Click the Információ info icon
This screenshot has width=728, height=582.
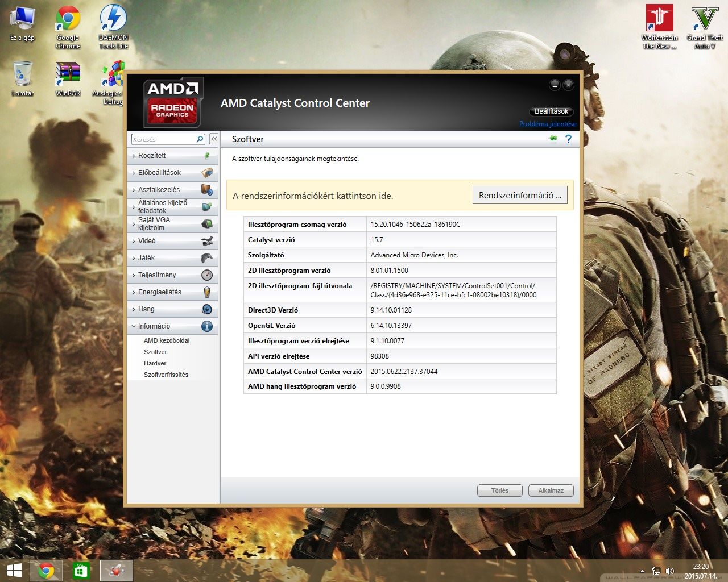click(x=207, y=326)
